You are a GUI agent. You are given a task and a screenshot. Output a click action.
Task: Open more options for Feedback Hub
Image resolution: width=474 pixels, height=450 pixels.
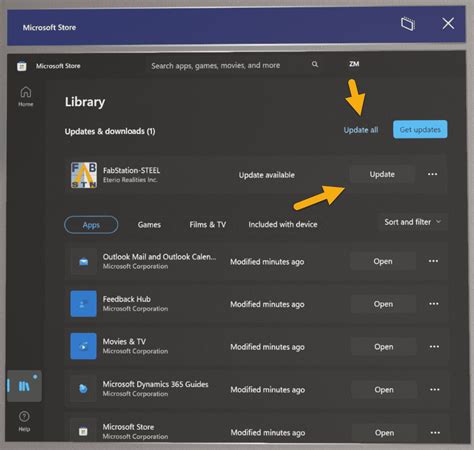434,304
